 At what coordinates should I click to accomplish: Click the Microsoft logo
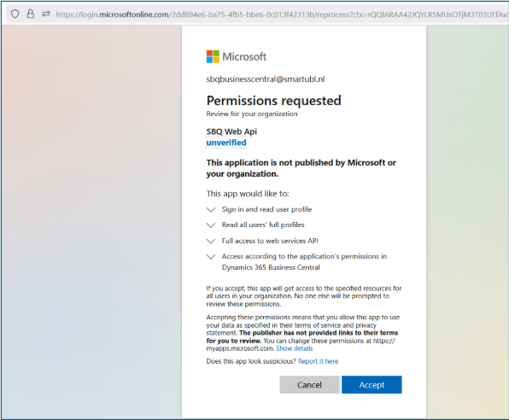tap(237, 56)
